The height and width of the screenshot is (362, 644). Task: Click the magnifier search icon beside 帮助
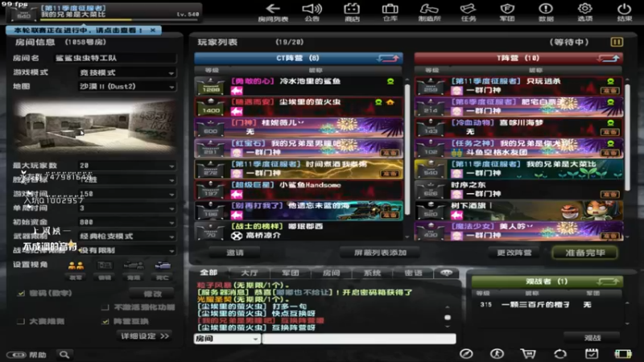coord(64,355)
